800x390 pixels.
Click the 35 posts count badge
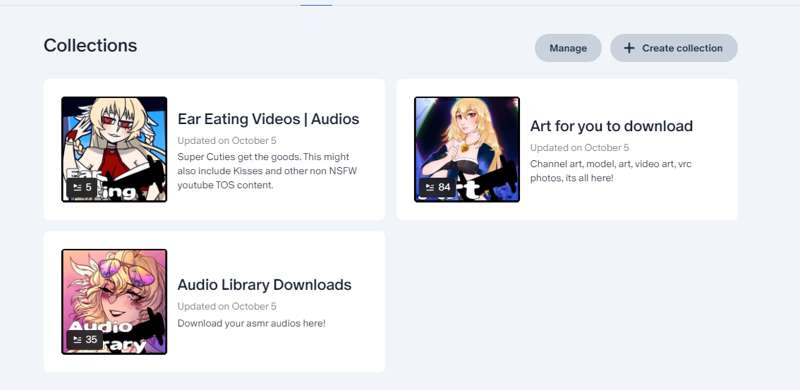coord(85,339)
